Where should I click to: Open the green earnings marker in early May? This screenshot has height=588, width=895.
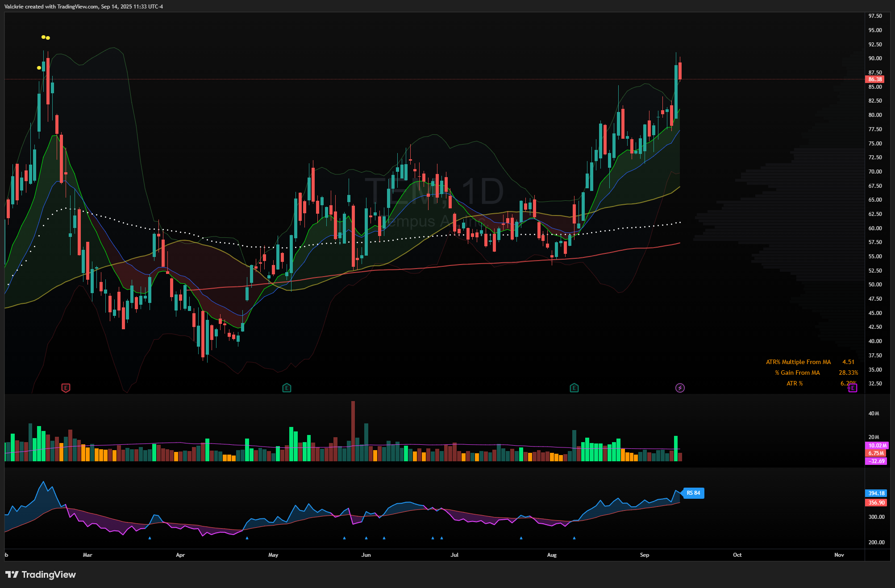287,388
